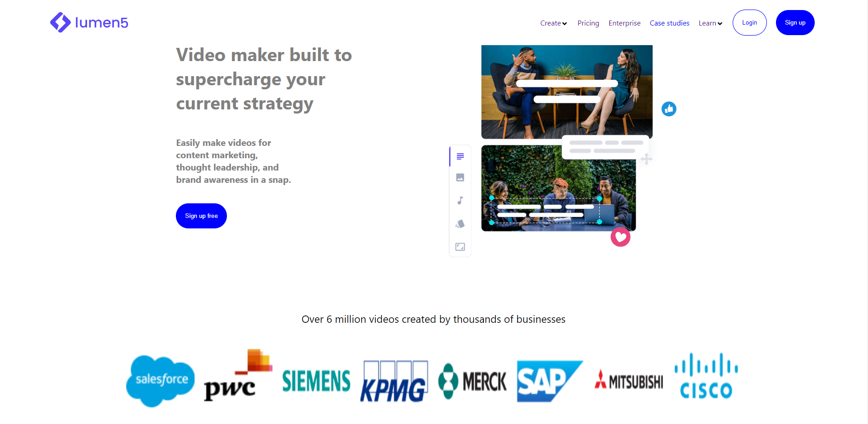The width and height of the screenshot is (868, 424).
Task: Click the move arrows cross icon
Action: [x=647, y=159]
